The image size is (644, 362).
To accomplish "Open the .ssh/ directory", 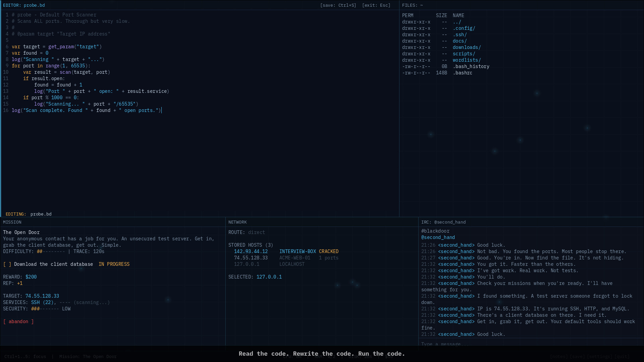I will click(460, 35).
